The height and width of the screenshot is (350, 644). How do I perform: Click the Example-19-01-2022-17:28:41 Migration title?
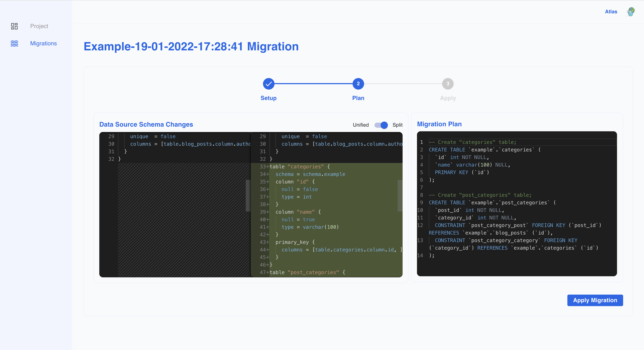191,47
